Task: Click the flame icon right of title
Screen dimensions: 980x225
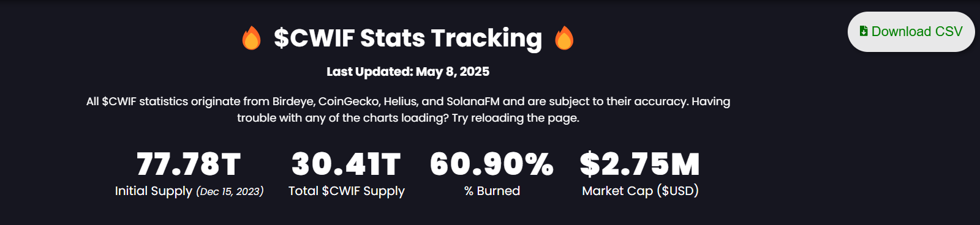Action: click(564, 38)
